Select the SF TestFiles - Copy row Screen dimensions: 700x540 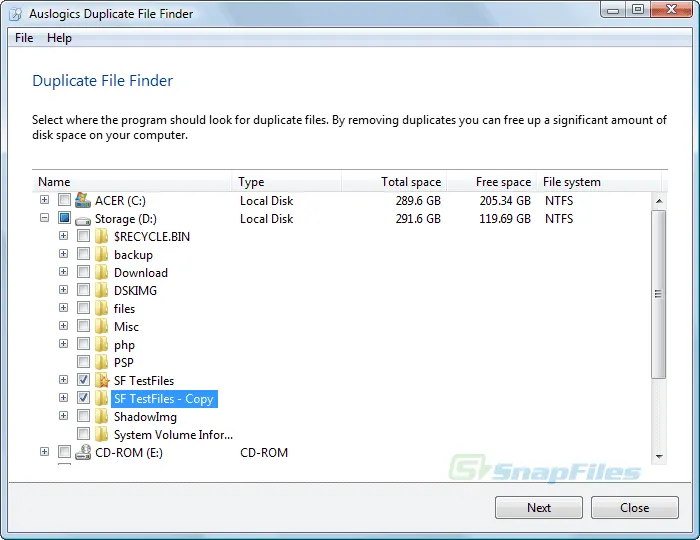pyautogui.click(x=164, y=399)
